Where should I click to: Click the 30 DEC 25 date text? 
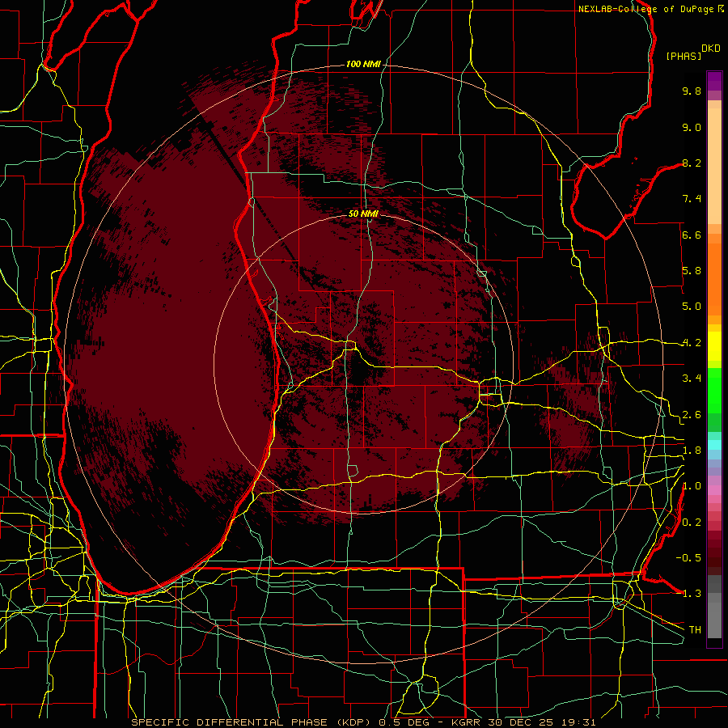520,722
